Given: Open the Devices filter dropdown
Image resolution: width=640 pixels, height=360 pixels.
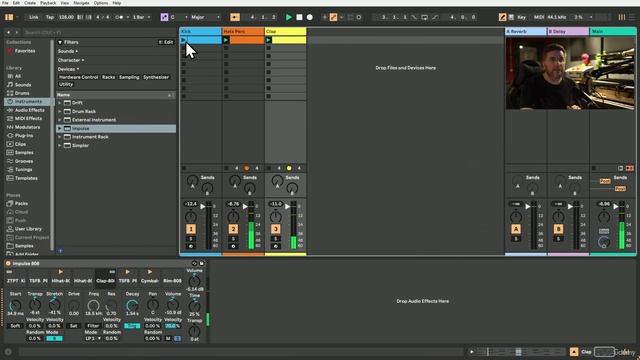Looking at the screenshot, I should 68,69.
